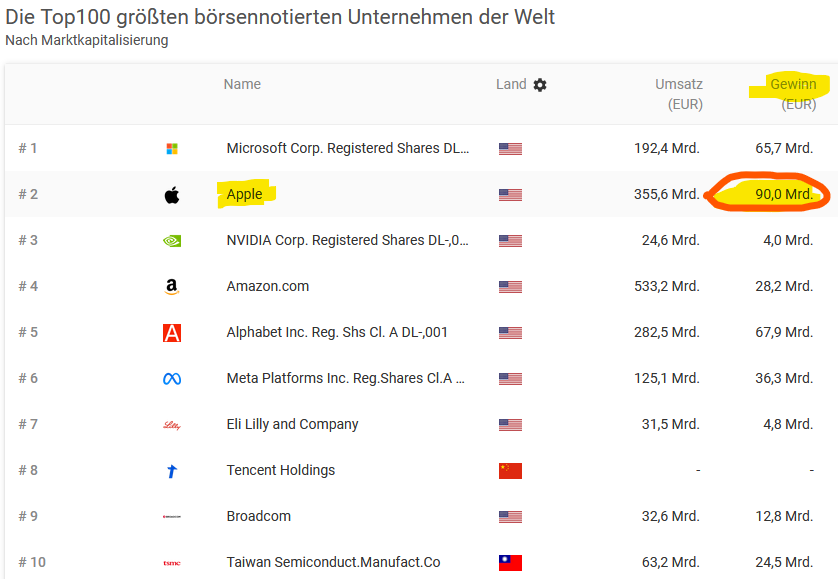The width and height of the screenshot is (838, 579).
Task: Click the Broadcom logo icon
Action: (172, 516)
